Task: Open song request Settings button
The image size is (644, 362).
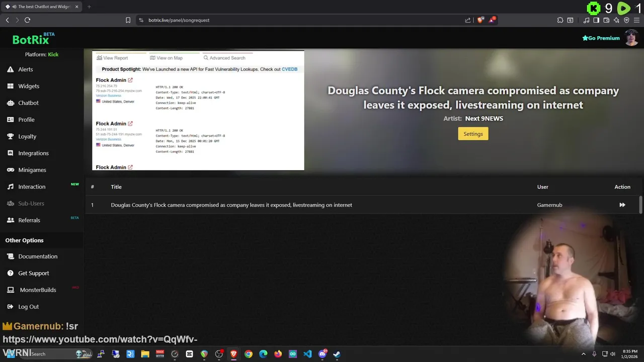Action: [x=473, y=134]
